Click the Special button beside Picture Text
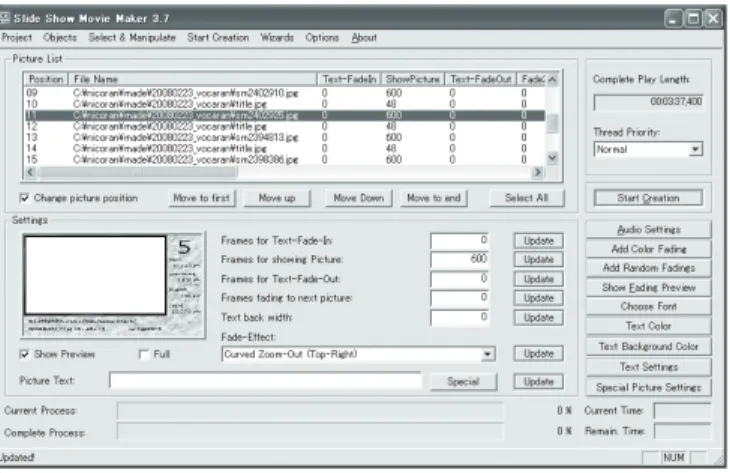 click(x=463, y=382)
